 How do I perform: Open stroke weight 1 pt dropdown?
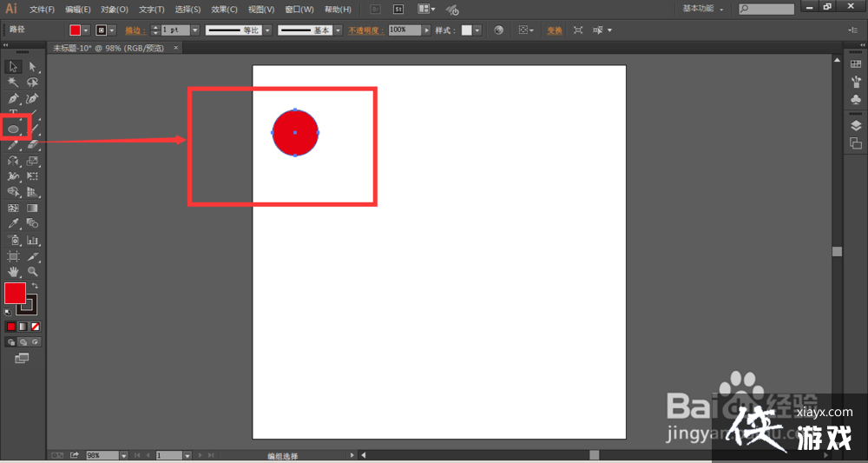(194, 30)
